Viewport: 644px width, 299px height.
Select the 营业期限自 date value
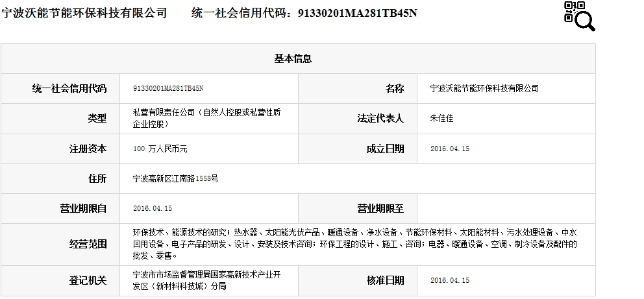click(x=153, y=208)
